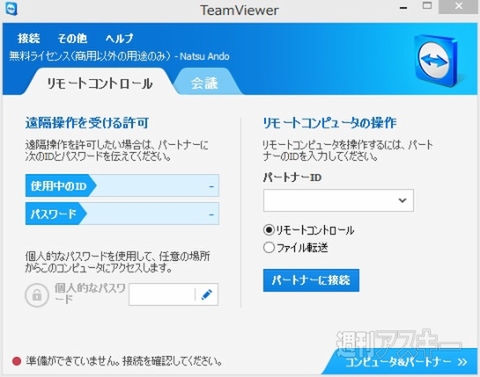Click the large TeamViewer logo in header

click(436, 61)
